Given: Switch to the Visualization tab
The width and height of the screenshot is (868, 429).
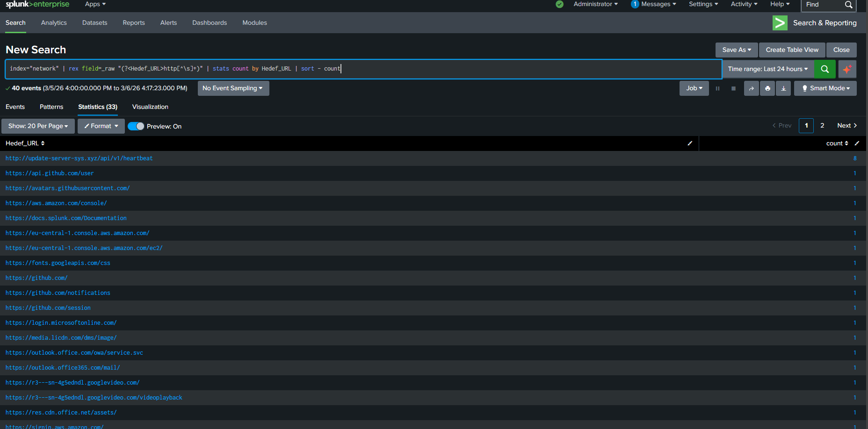Looking at the screenshot, I should [150, 107].
